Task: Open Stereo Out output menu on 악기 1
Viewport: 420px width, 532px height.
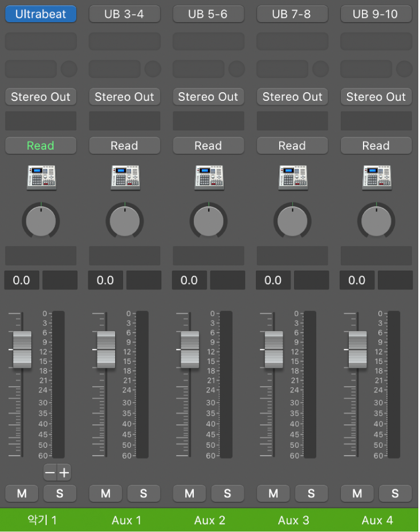Action: point(40,97)
